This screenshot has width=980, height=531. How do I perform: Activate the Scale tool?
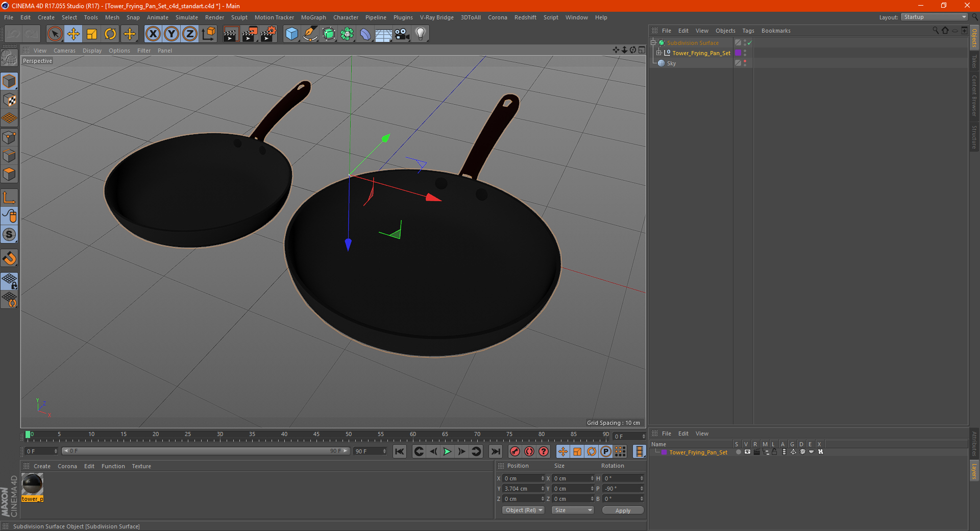click(x=92, y=34)
